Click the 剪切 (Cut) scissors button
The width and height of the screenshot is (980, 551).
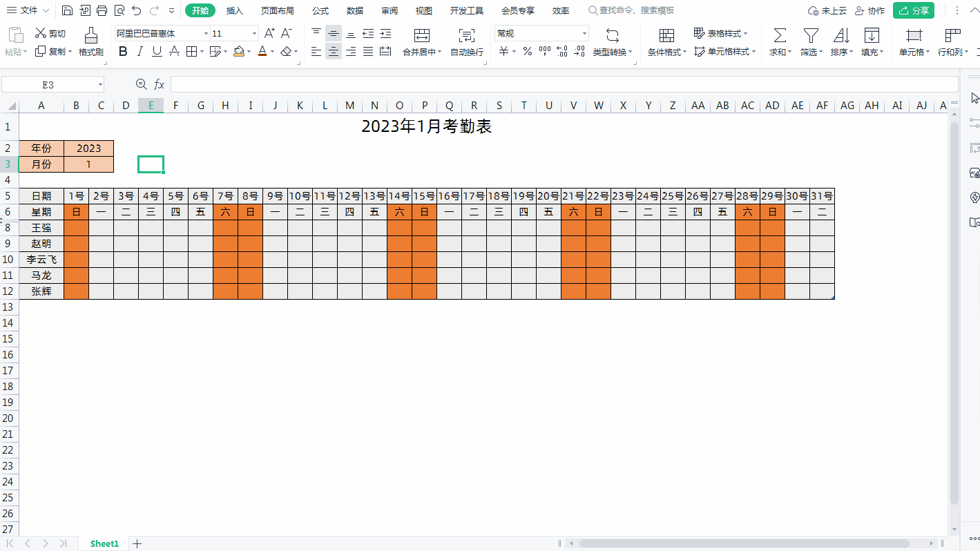pyautogui.click(x=50, y=33)
